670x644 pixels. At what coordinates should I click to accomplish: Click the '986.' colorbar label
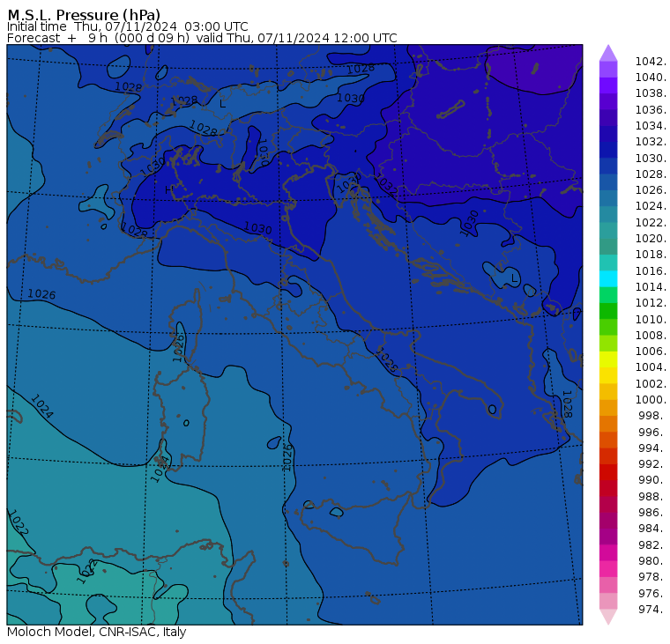click(652, 512)
